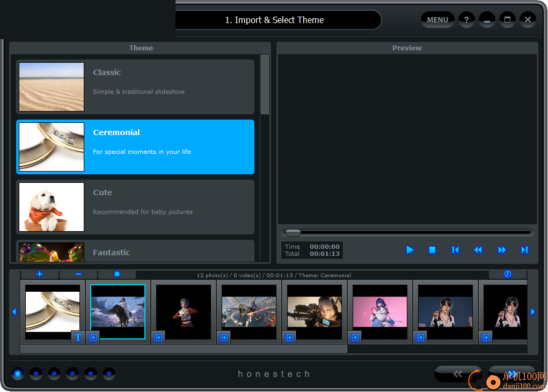Remove selected photo with the minus button

[78, 275]
